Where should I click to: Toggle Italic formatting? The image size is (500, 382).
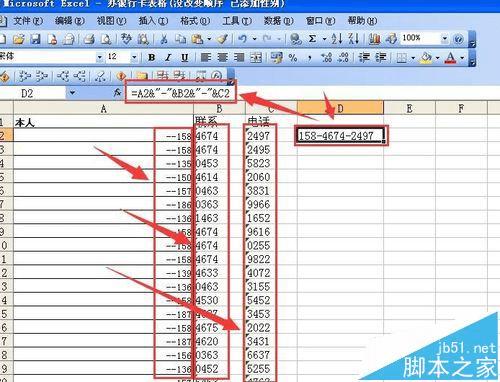pyautogui.click(x=168, y=58)
